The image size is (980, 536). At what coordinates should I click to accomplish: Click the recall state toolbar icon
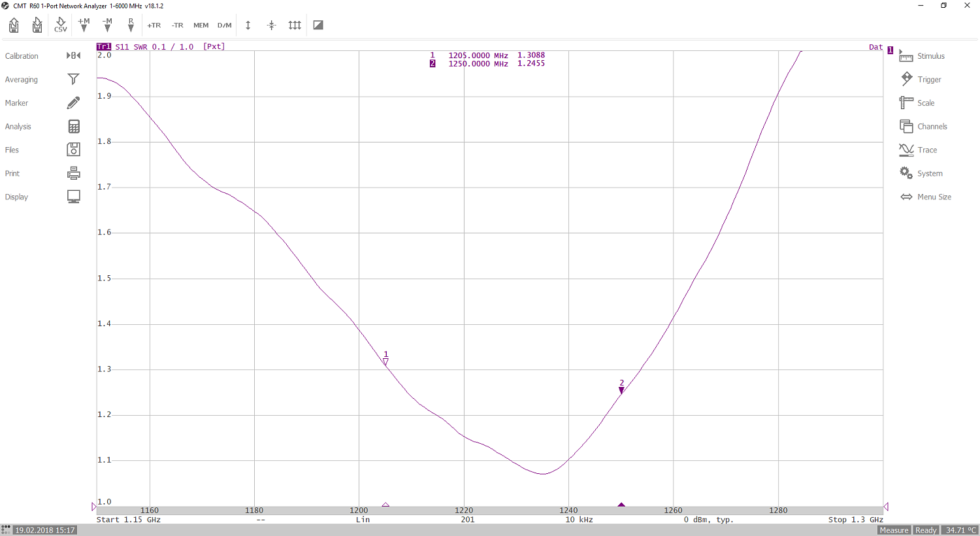[14, 25]
